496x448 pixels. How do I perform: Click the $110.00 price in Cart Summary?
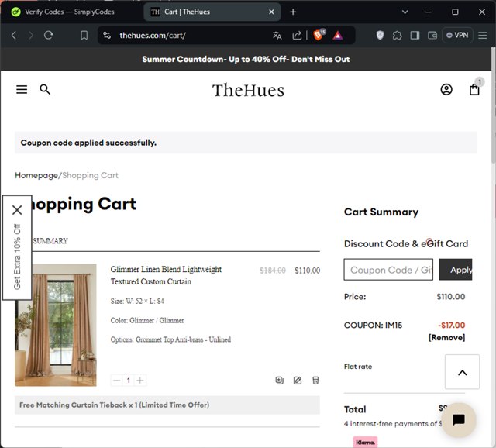click(451, 297)
